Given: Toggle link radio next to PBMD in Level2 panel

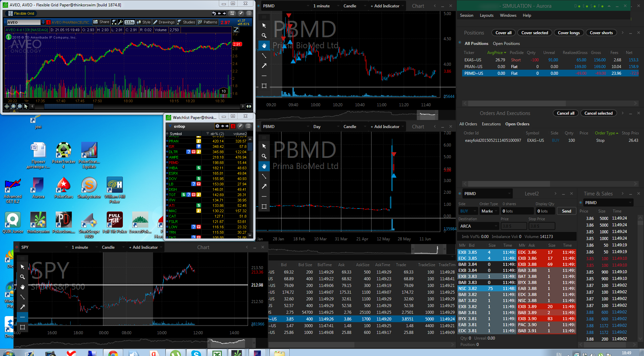Looking at the screenshot, I should pyautogui.click(x=460, y=193).
